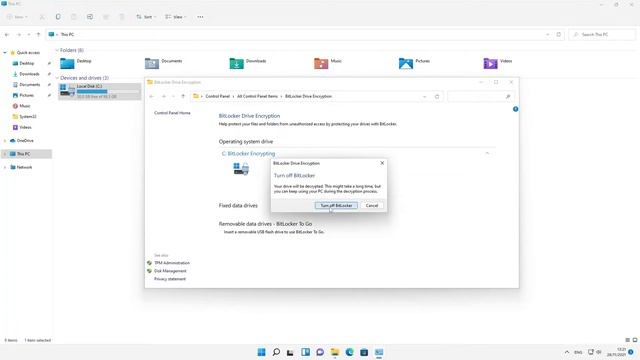The height and width of the screenshot is (360, 640).
Task: Open BitLocker help question mark icon
Action: (516, 109)
